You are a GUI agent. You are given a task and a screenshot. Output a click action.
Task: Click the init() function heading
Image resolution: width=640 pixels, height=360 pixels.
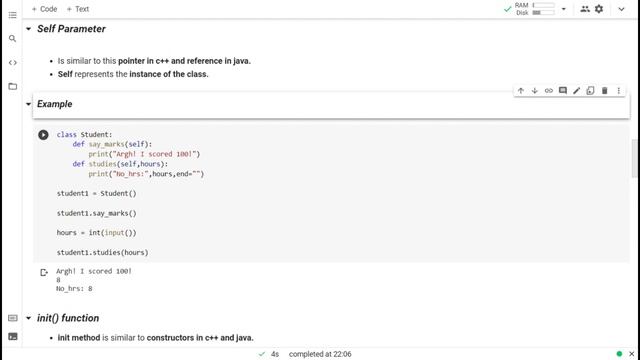(x=68, y=318)
